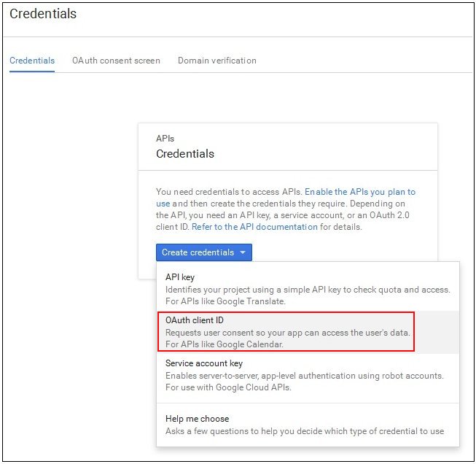Click the 'For use with Google Cloud APIs' line
This screenshot has width=476, height=464.
pyautogui.click(x=228, y=387)
